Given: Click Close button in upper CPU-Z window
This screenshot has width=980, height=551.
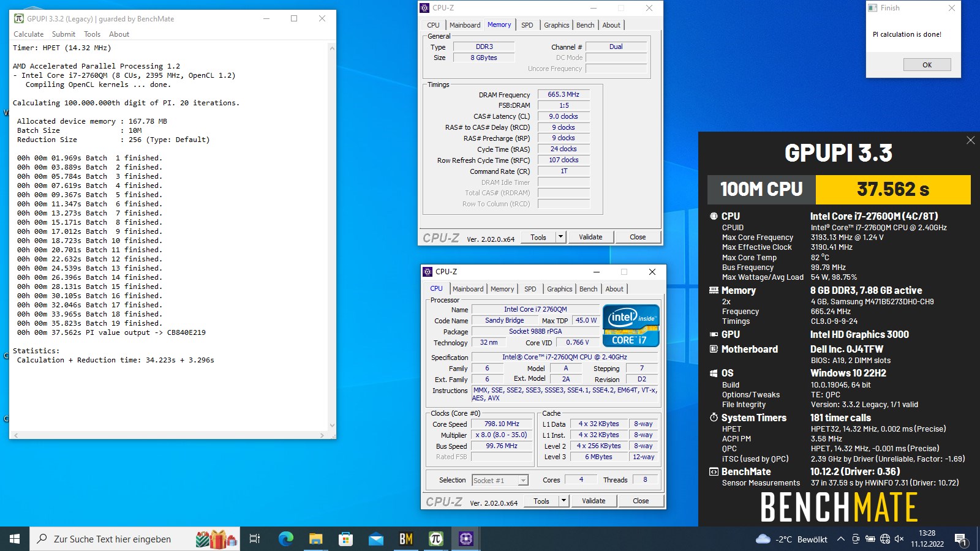Looking at the screenshot, I should (638, 237).
